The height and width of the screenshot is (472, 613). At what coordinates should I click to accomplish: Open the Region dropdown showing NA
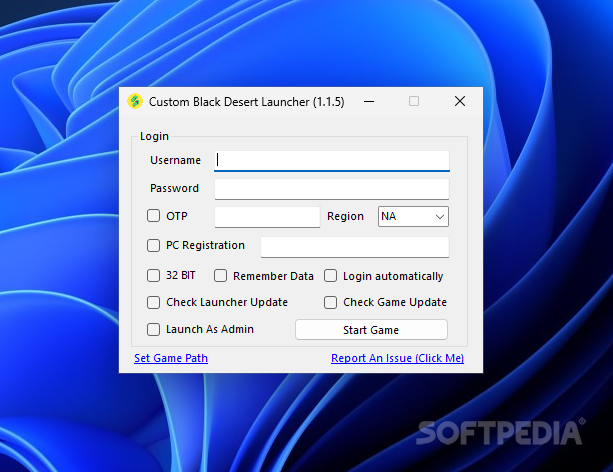point(413,216)
